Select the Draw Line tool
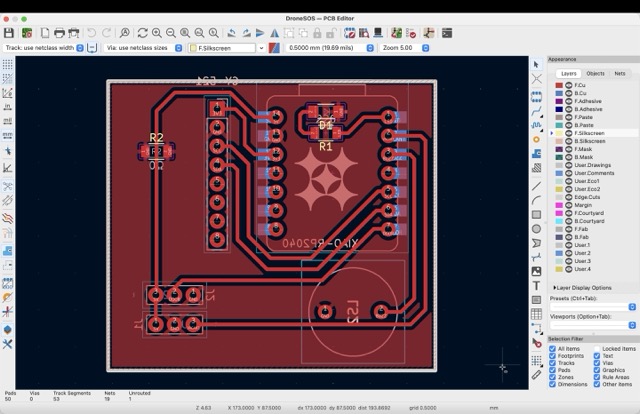Image resolution: width=640 pixels, height=414 pixels. click(x=536, y=186)
